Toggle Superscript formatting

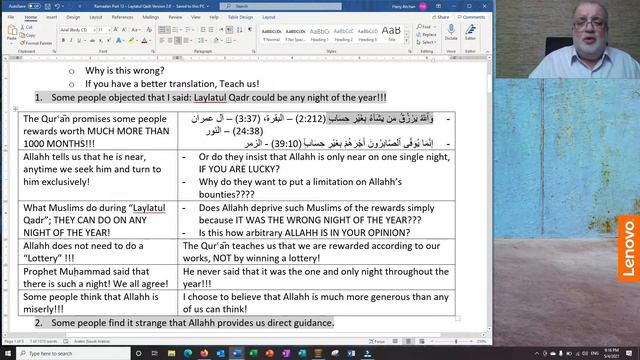(x=109, y=40)
